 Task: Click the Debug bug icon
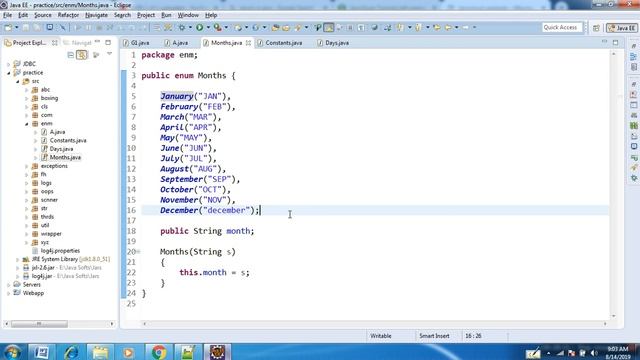(182, 27)
